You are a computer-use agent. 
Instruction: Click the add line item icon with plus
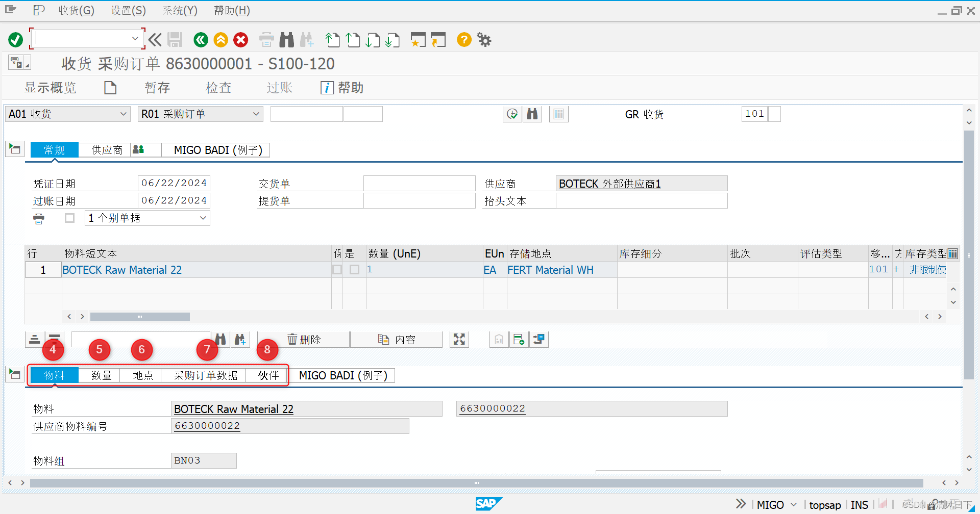519,339
